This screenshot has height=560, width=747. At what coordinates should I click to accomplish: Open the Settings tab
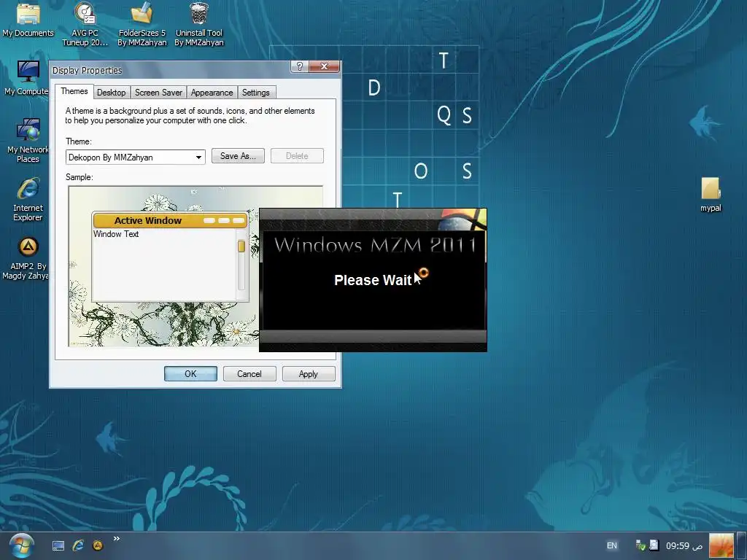coord(256,93)
